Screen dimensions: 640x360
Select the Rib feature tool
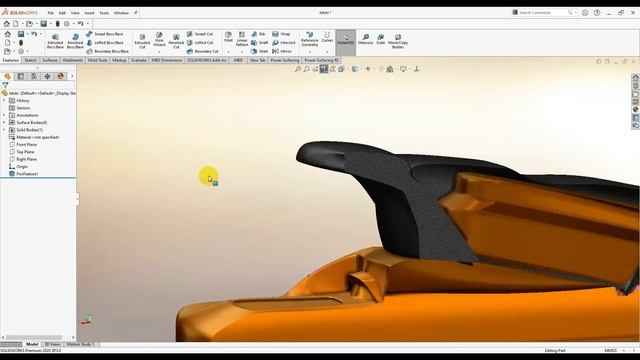point(258,34)
